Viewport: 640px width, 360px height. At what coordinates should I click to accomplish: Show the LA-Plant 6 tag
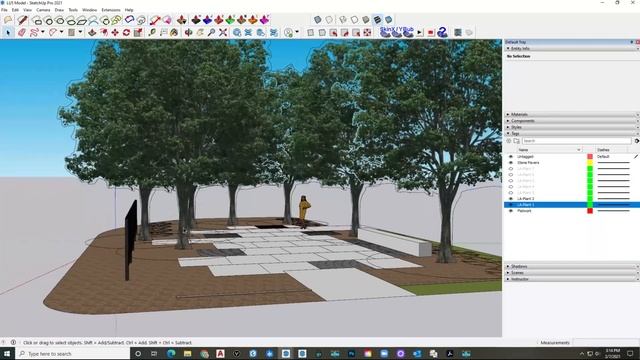point(511,175)
